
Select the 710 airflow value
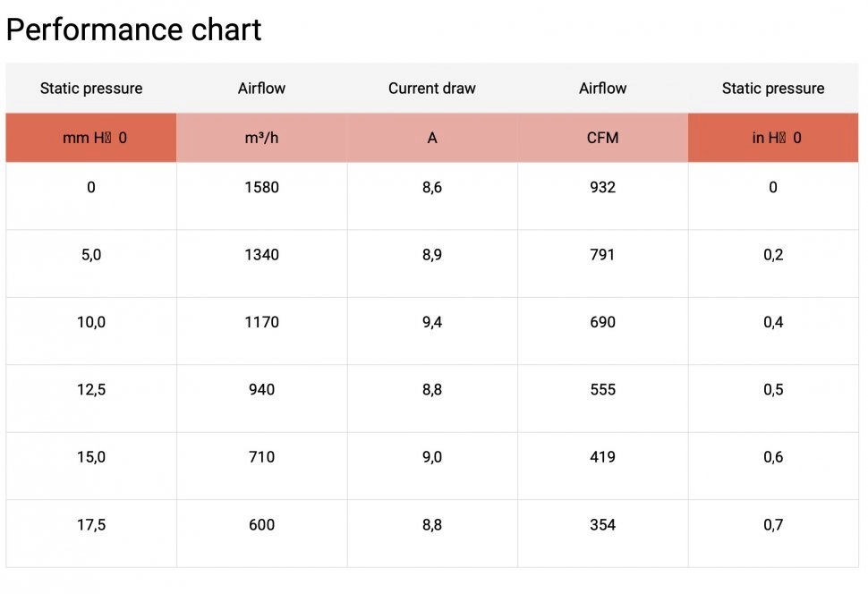coord(261,457)
